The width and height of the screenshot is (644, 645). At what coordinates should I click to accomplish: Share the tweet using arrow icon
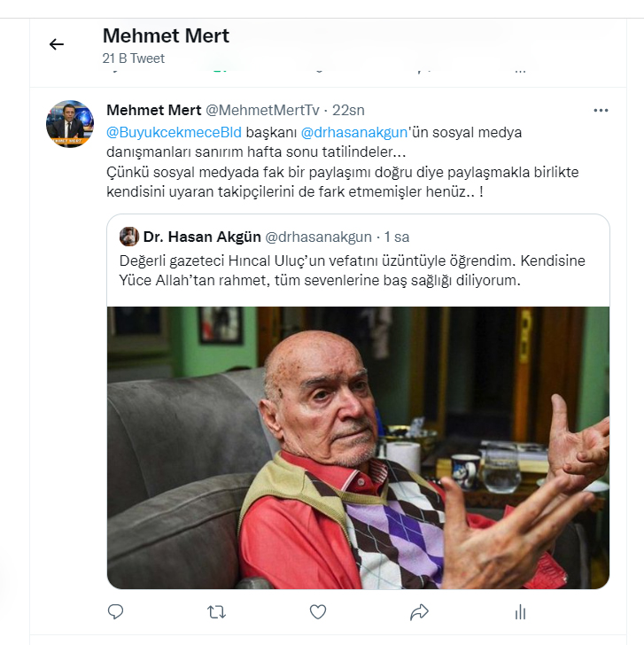(419, 611)
